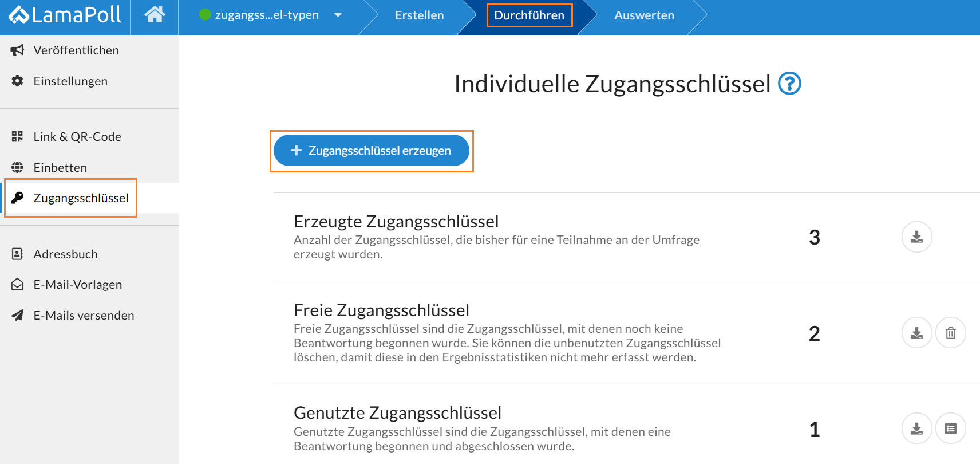Open E-Mail-Vorlagen in the sidebar

pyautogui.click(x=77, y=285)
